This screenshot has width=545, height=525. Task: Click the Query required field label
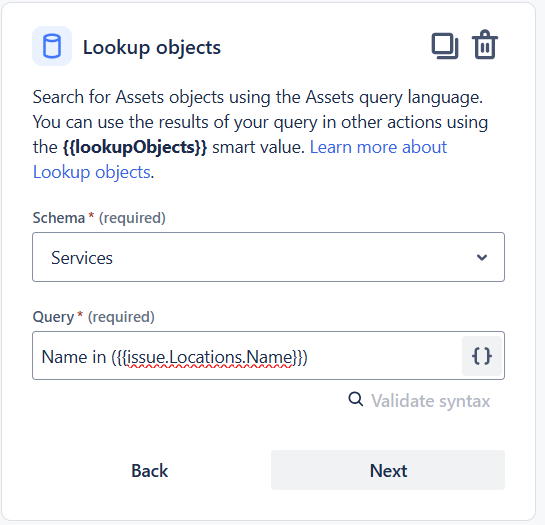pyautogui.click(x=93, y=317)
